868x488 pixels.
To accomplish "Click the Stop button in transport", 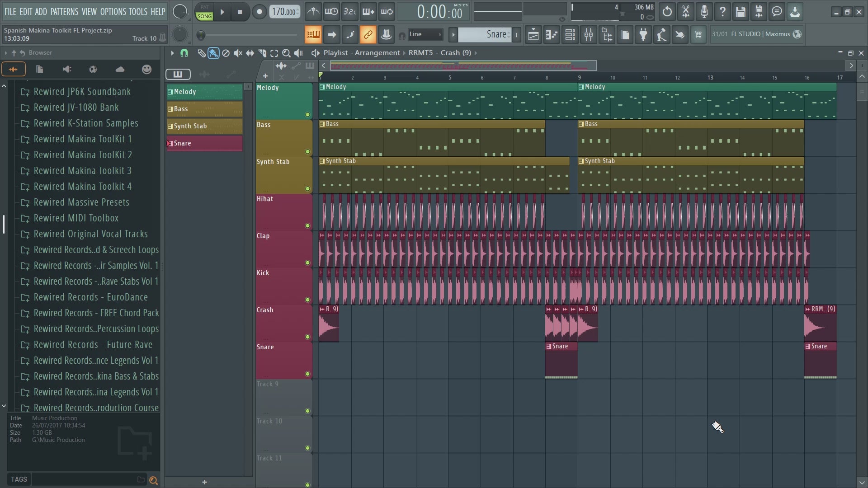I will click(x=240, y=12).
